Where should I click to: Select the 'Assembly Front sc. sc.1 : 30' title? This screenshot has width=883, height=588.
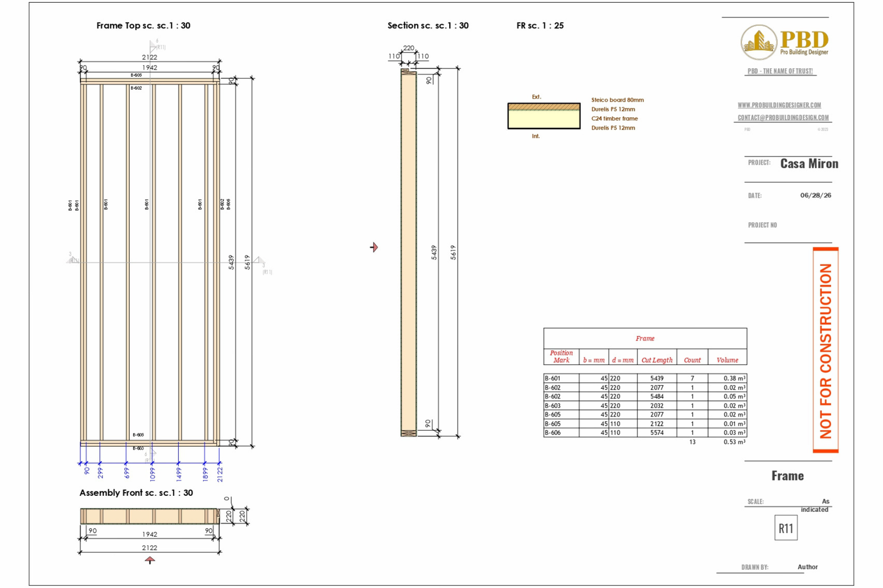[x=136, y=493]
